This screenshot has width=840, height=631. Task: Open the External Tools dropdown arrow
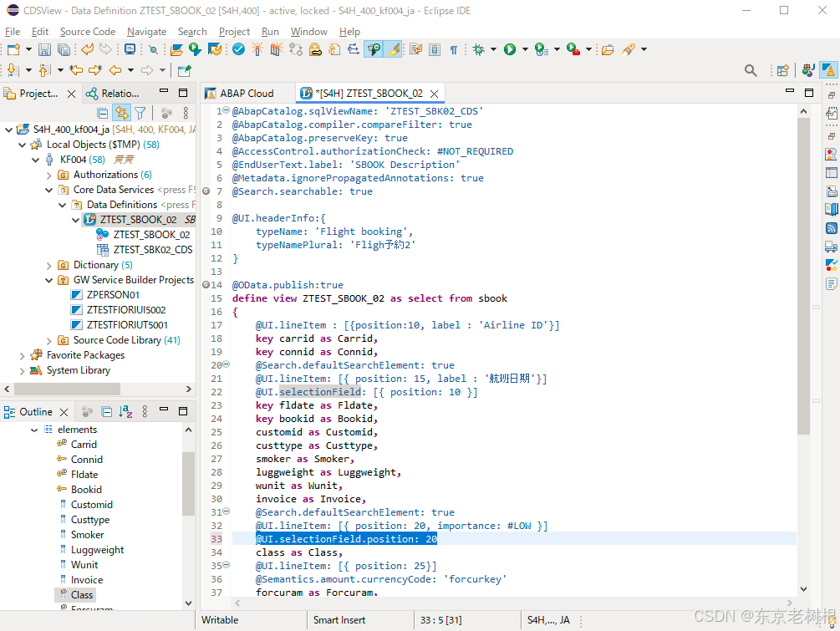click(x=588, y=50)
